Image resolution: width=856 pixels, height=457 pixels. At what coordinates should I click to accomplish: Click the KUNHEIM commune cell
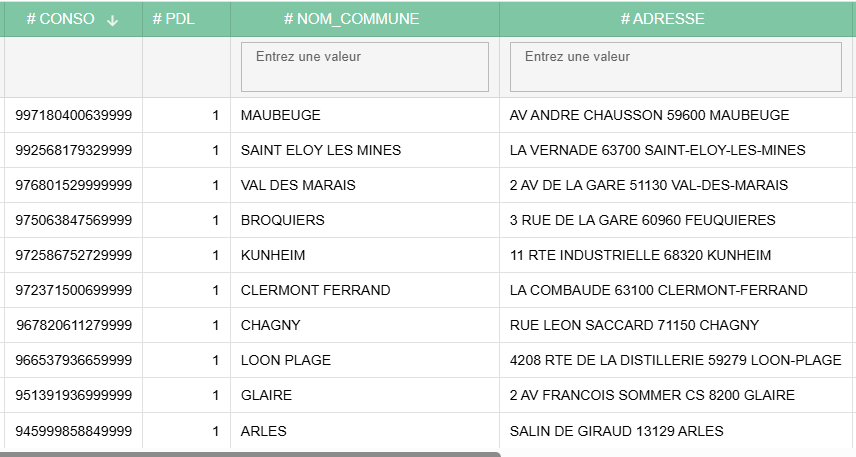(273, 255)
